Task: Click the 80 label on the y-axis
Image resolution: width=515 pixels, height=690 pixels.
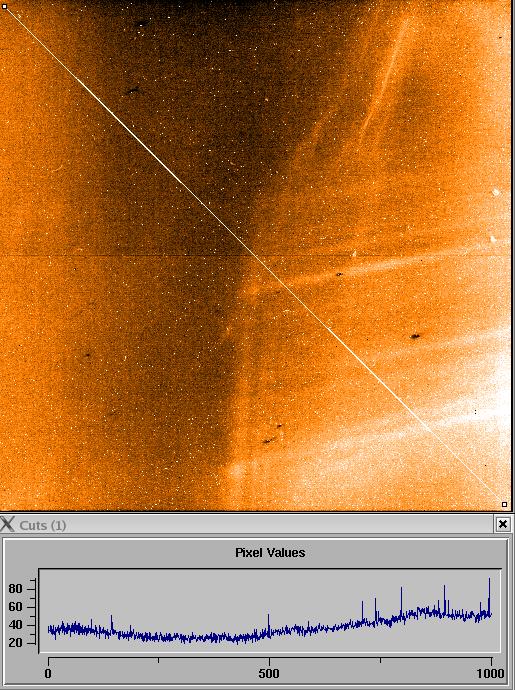Action: [x=15, y=589]
